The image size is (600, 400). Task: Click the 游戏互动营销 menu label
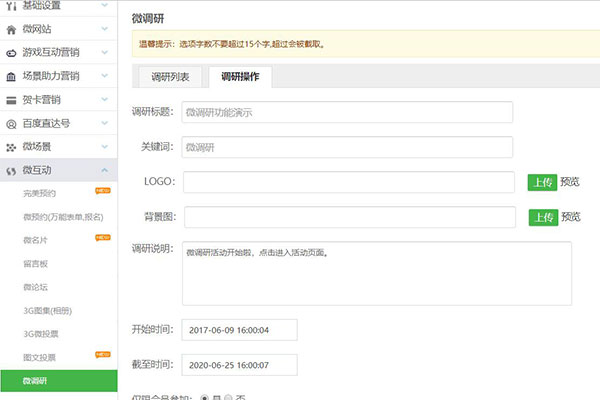click(x=51, y=52)
